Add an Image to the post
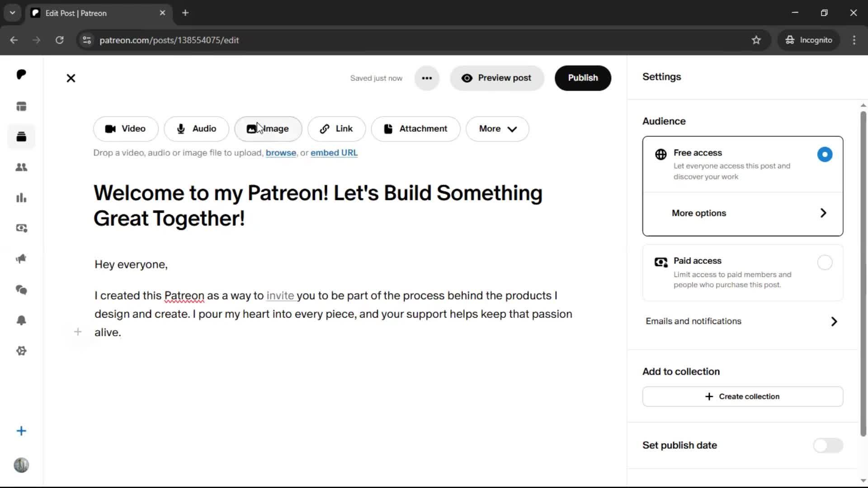This screenshot has width=868, height=488. (x=268, y=129)
